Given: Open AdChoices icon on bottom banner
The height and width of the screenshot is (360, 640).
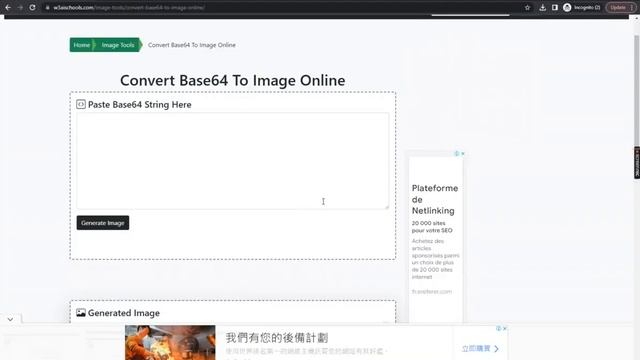Looking at the screenshot, I should point(498,328).
